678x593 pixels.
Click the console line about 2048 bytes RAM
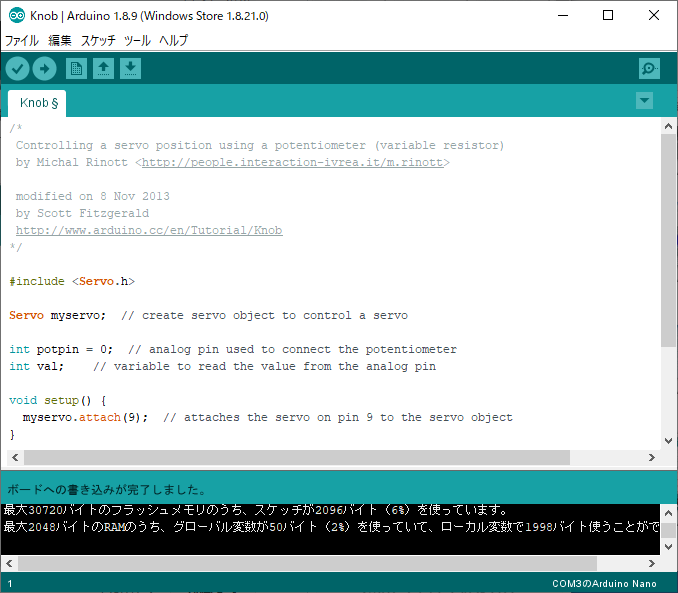pyautogui.click(x=331, y=527)
